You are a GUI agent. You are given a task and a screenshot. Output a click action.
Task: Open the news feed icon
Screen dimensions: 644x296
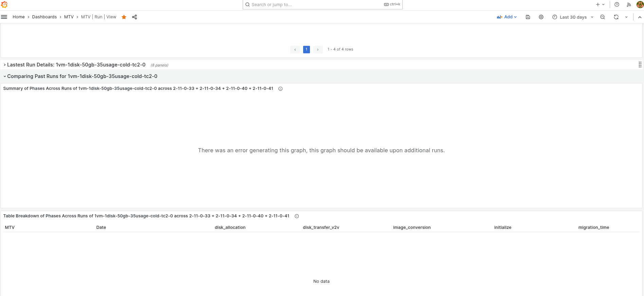(629, 4)
